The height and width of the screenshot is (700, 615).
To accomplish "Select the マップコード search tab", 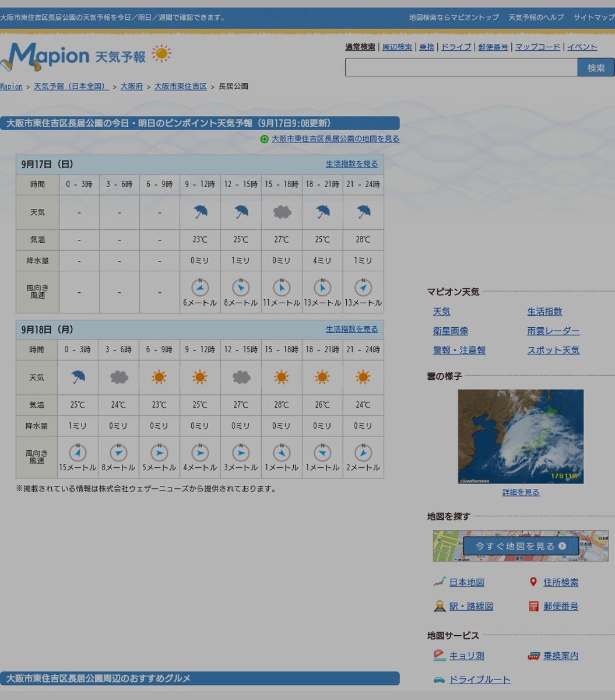I will (x=537, y=47).
